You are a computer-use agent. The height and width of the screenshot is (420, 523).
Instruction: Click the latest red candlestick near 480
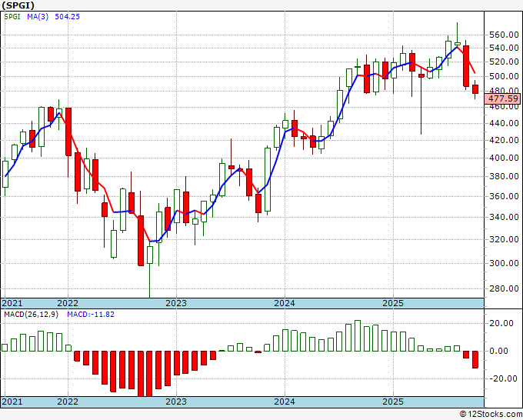coord(475,89)
